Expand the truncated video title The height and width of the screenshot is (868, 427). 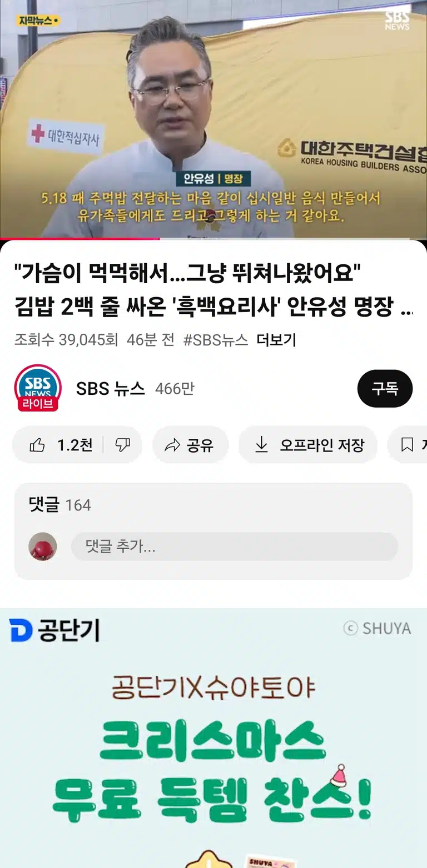tap(213, 289)
